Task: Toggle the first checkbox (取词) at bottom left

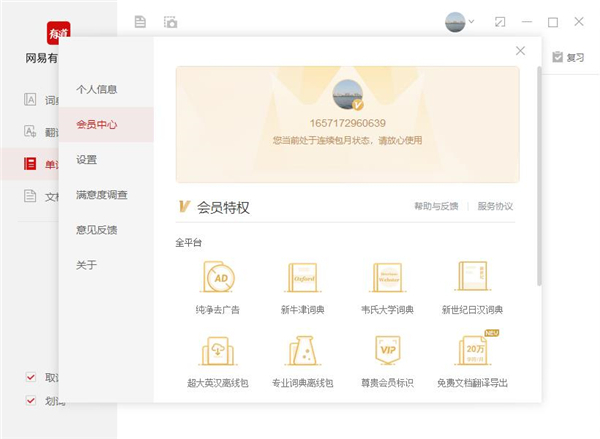Action: 31,378
